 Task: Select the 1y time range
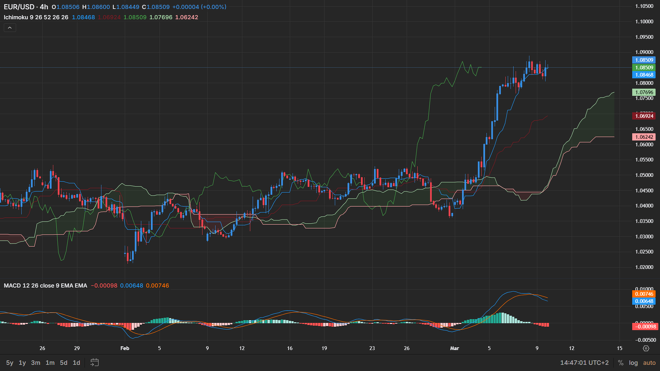click(22, 363)
